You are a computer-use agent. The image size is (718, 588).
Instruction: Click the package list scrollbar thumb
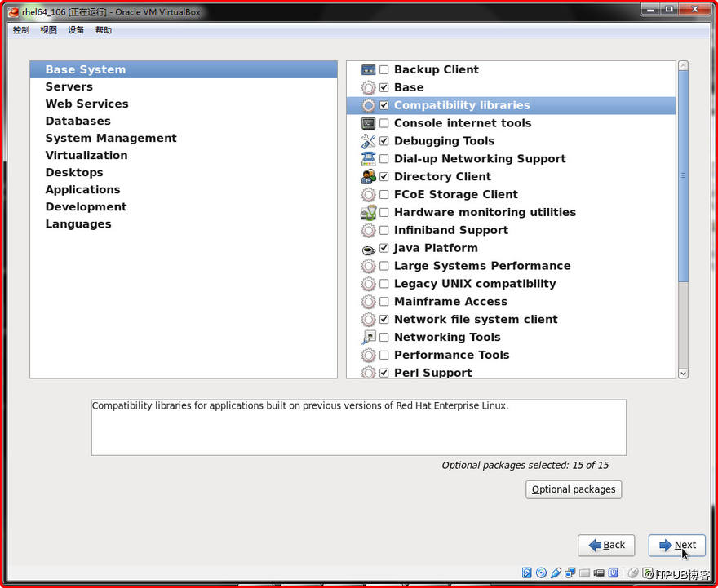(x=683, y=176)
